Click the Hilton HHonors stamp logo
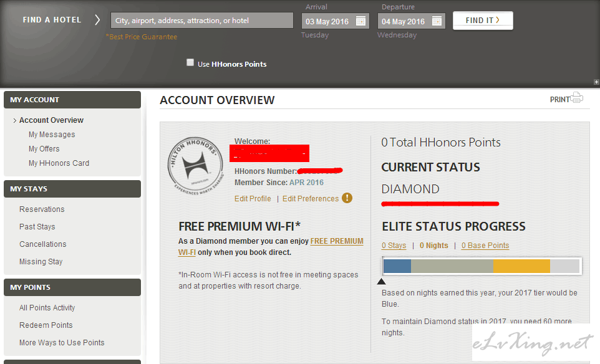The height and width of the screenshot is (364, 600). coord(196,166)
